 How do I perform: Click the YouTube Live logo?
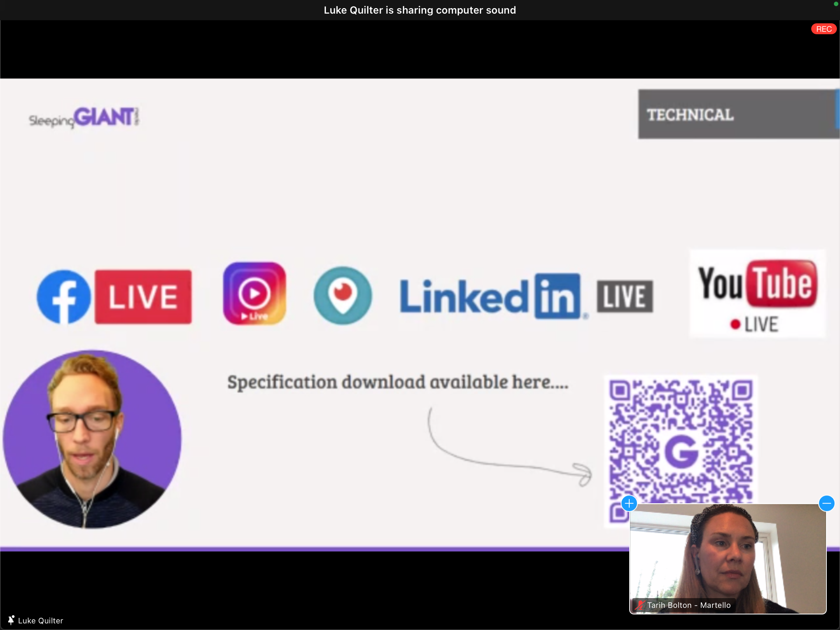758,294
